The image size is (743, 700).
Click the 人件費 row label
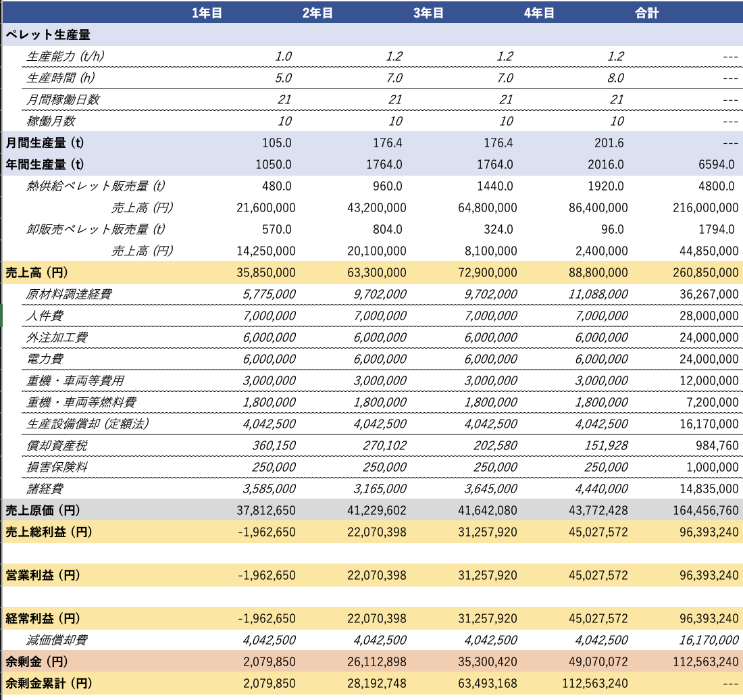coord(45,316)
